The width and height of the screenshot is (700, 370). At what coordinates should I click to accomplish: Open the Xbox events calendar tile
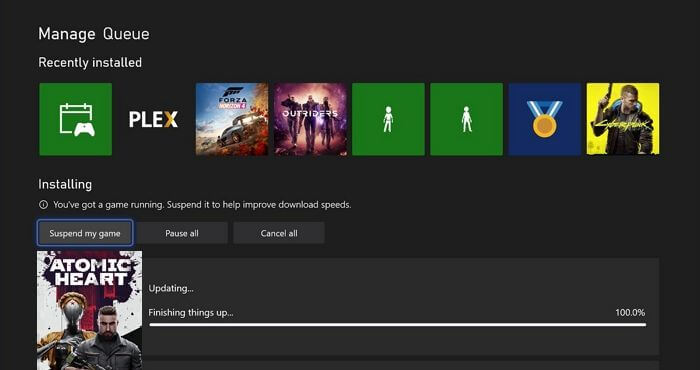75,119
